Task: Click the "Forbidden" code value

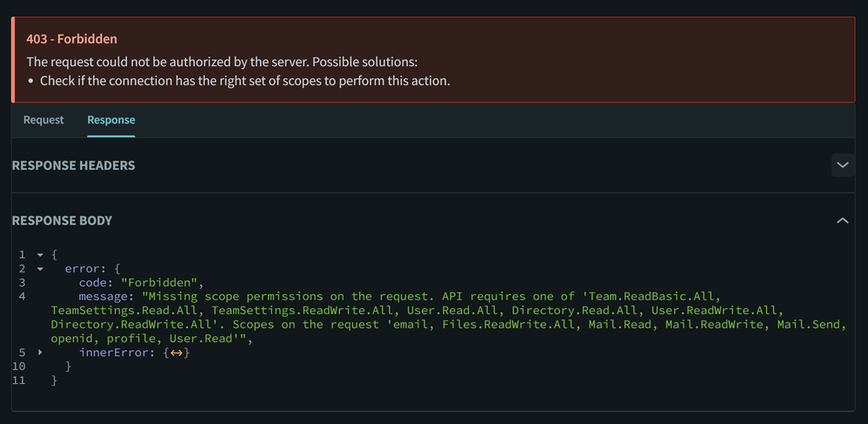Action: point(161,283)
